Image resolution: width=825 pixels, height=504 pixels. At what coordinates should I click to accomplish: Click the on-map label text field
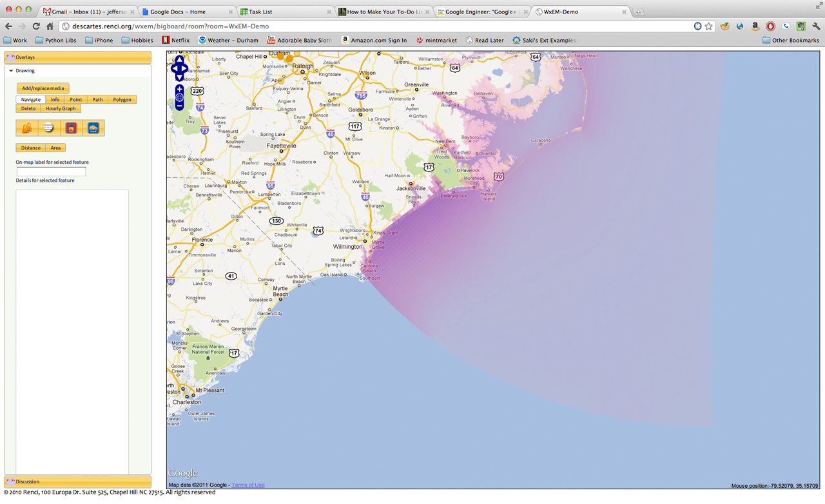(x=51, y=171)
